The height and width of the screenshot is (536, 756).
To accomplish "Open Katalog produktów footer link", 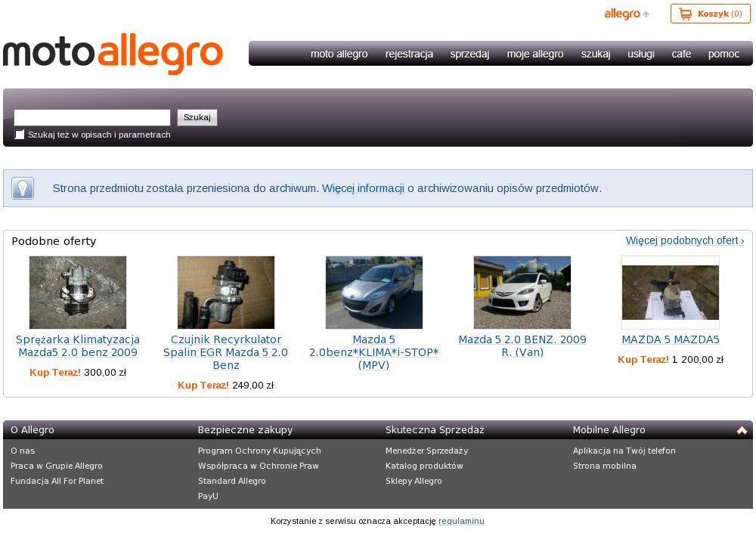I will (x=424, y=466).
